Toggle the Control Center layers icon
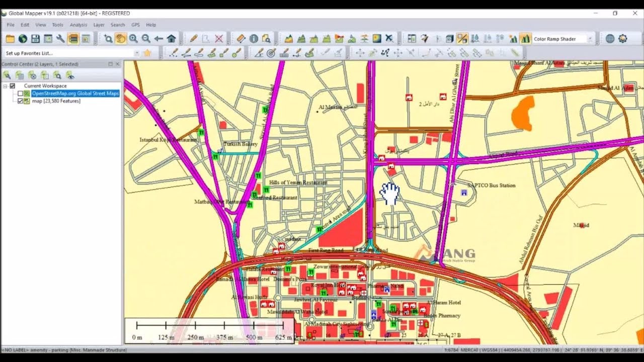 tap(73, 39)
